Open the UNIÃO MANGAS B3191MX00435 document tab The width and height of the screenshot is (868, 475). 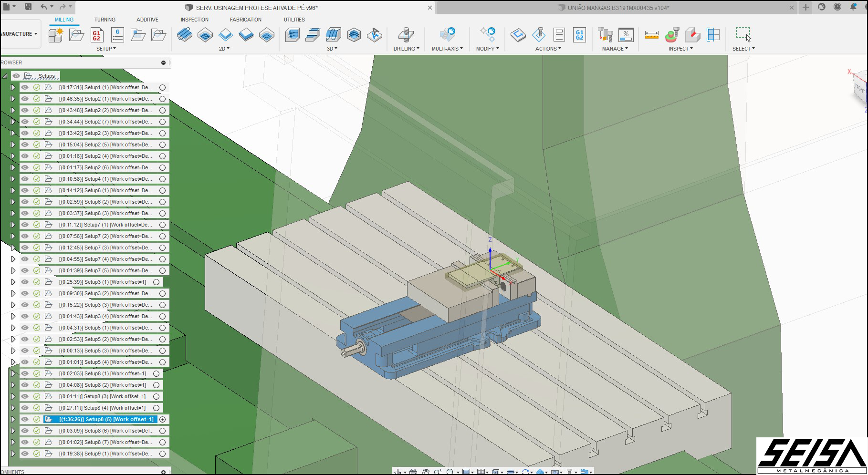tap(618, 8)
